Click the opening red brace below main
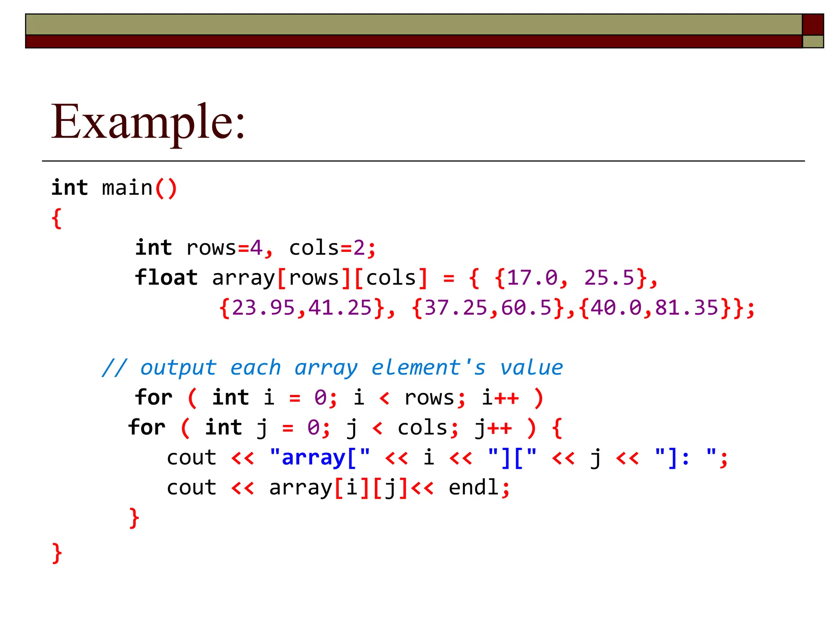The width and height of the screenshot is (840, 630). pyautogui.click(x=57, y=218)
